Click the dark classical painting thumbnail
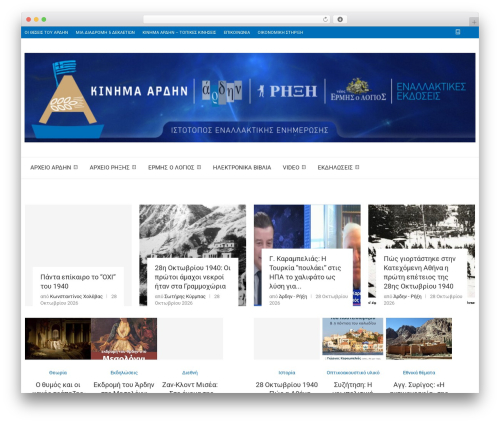 58,339
